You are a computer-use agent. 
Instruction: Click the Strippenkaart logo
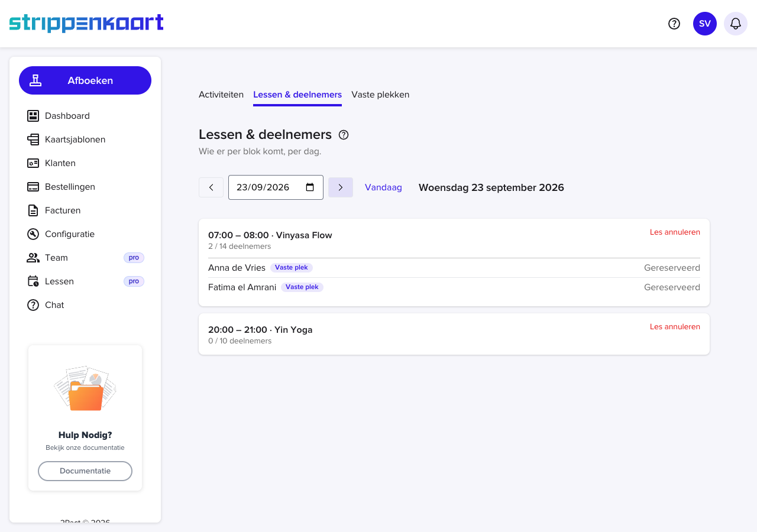coord(86,23)
